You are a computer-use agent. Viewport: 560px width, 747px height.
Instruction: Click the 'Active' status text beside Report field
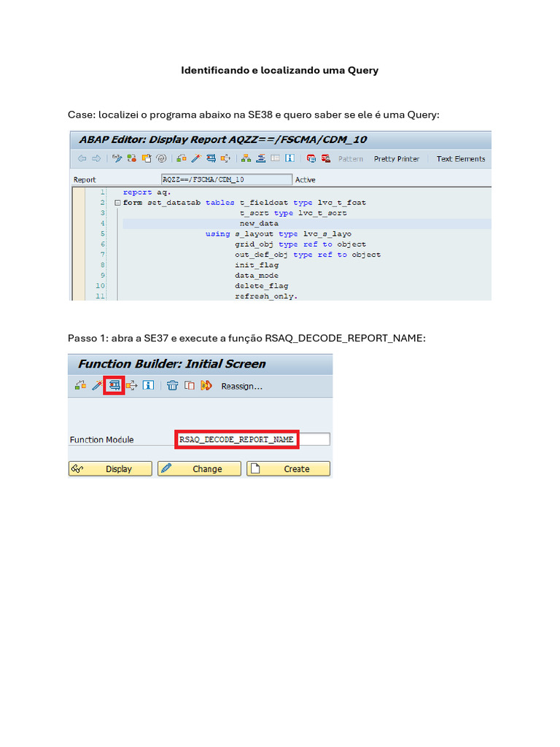[x=306, y=179]
